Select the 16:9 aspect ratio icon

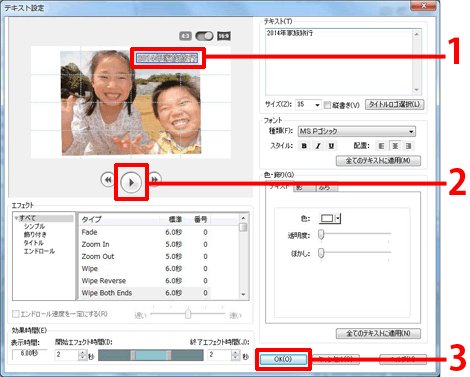pyautogui.click(x=224, y=36)
